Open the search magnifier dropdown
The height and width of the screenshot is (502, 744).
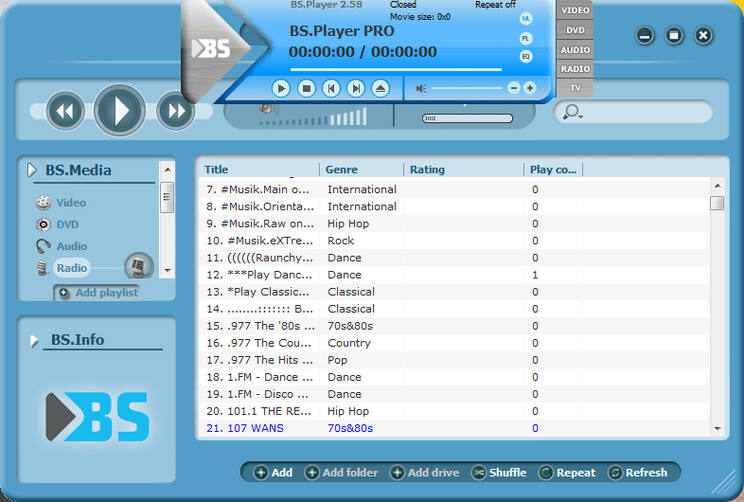(x=573, y=112)
